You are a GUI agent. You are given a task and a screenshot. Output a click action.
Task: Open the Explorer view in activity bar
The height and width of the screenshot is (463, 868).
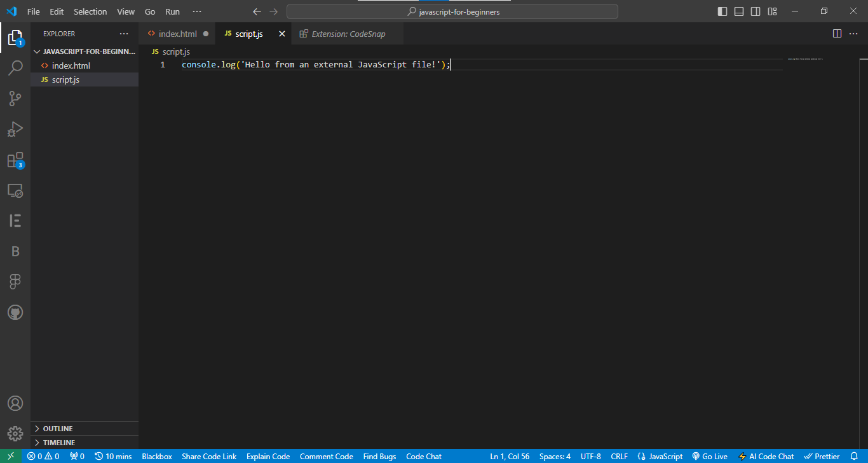tap(15, 38)
